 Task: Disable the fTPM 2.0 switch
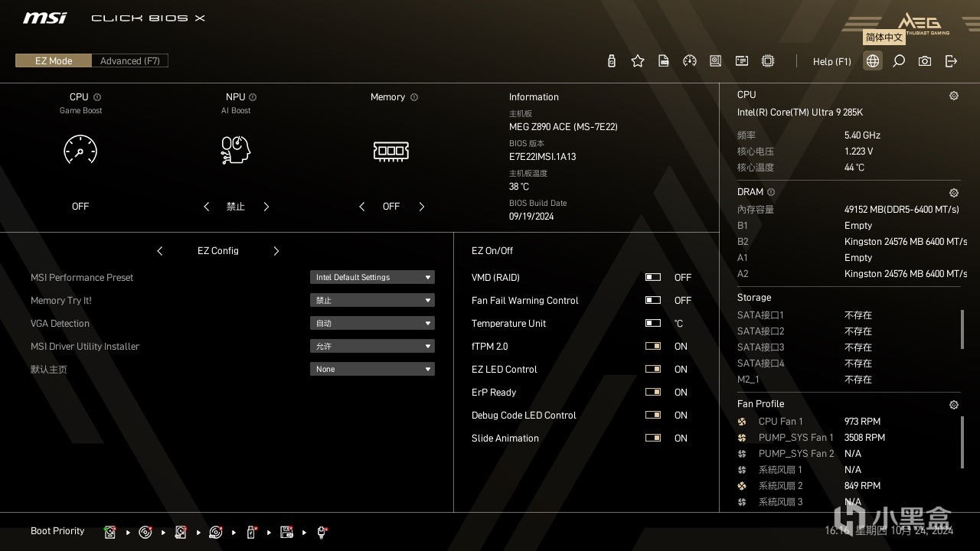tap(653, 347)
